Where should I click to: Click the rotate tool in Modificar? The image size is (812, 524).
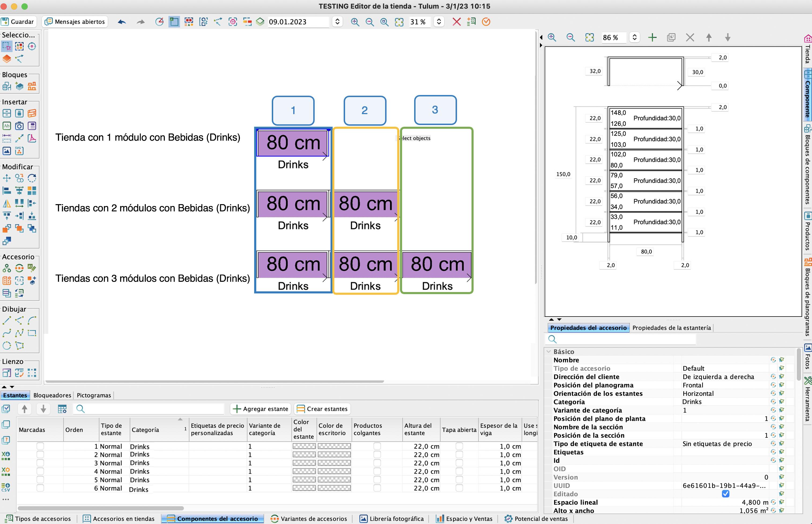[32, 178]
